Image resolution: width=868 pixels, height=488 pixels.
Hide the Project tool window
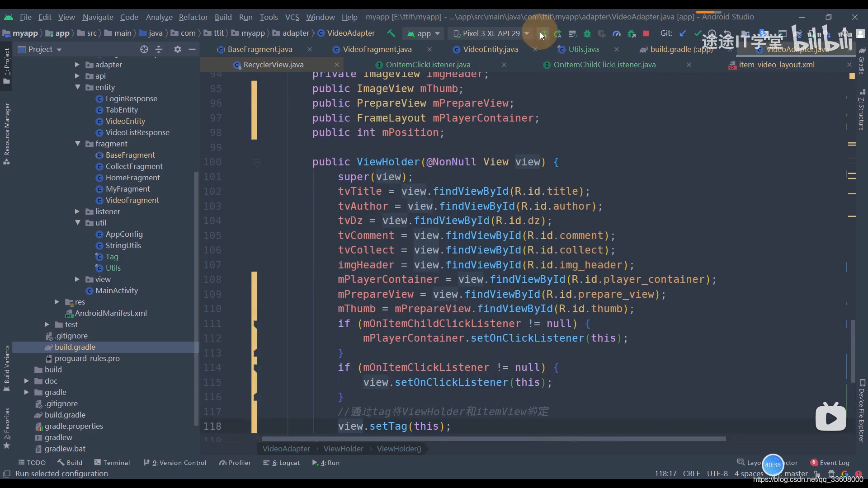point(192,49)
